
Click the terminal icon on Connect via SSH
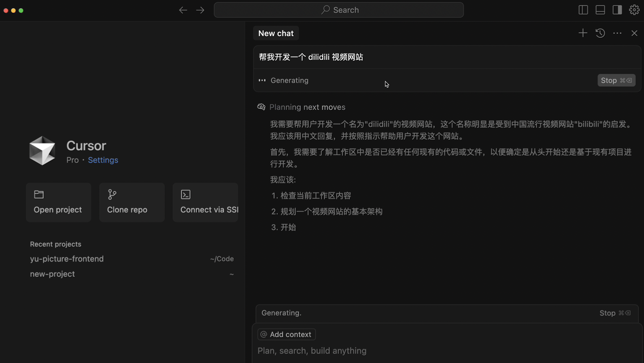(186, 194)
